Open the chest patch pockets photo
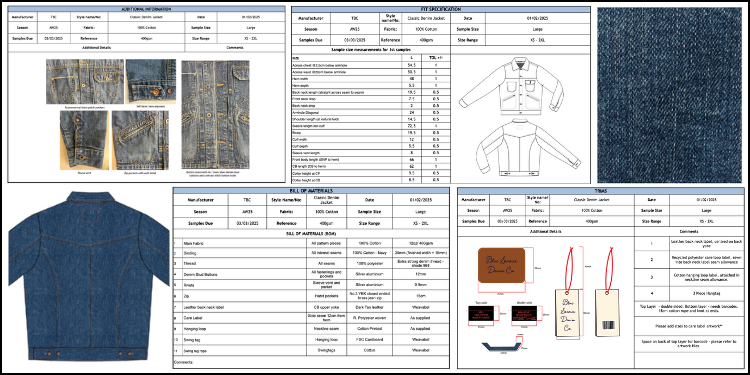 [85, 82]
